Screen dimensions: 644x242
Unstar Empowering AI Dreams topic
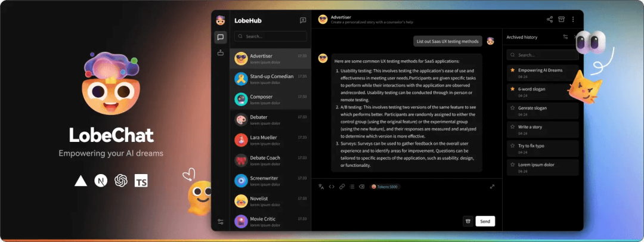point(512,70)
